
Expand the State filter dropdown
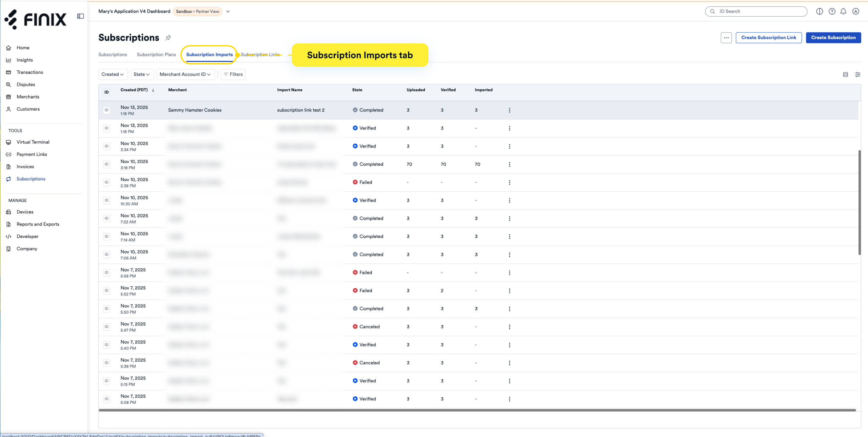point(142,74)
